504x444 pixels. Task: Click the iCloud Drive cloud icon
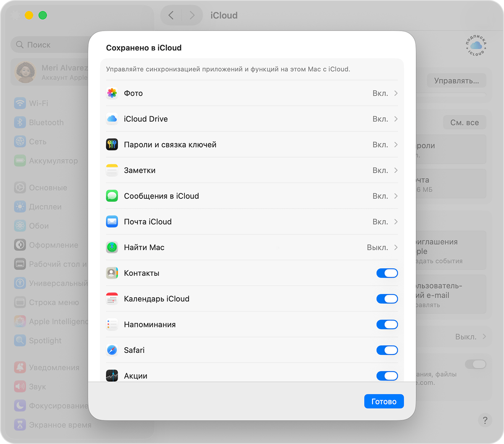coord(112,119)
